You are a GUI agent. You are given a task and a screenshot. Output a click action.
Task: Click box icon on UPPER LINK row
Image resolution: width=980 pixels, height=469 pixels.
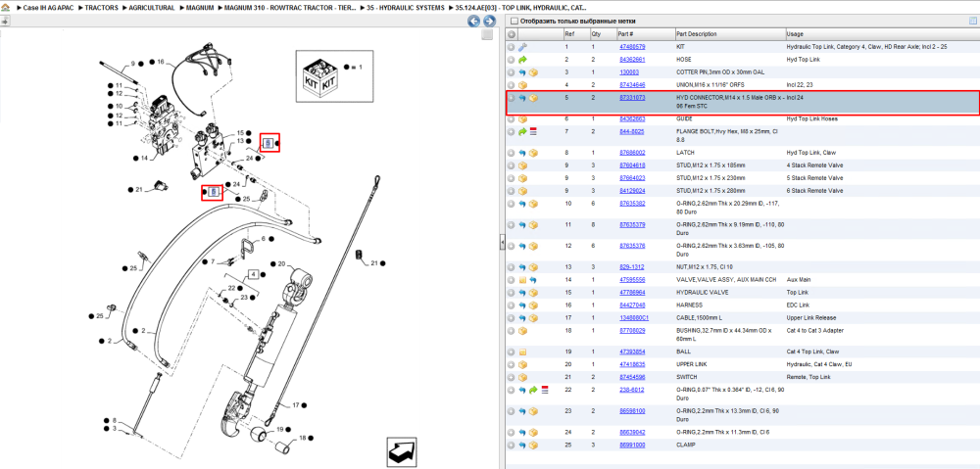(523, 364)
